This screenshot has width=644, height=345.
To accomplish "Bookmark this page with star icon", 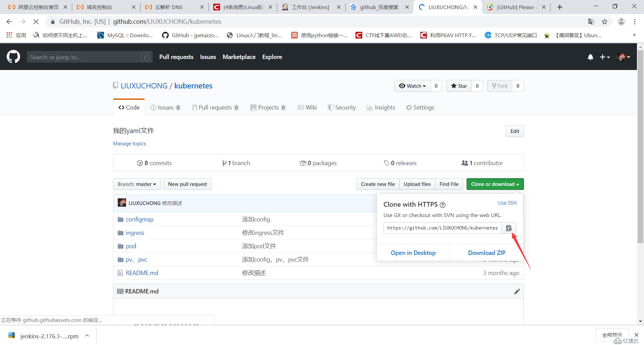I will coord(604,21).
